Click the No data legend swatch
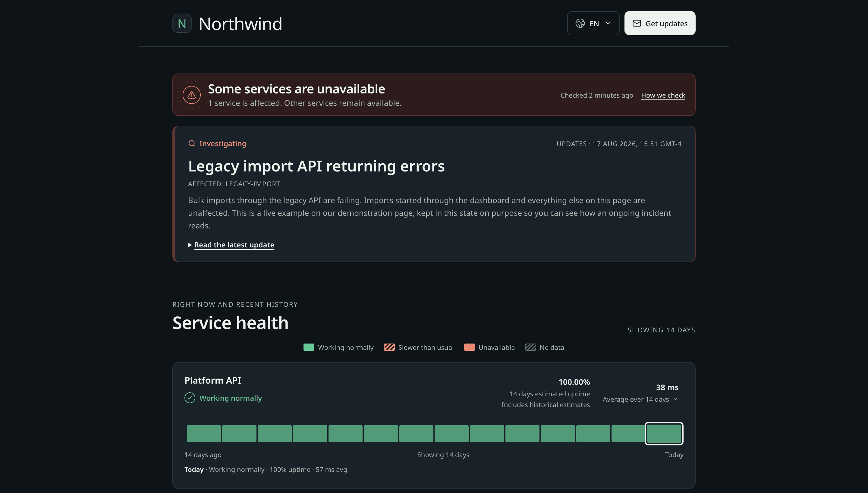 coord(530,347)
